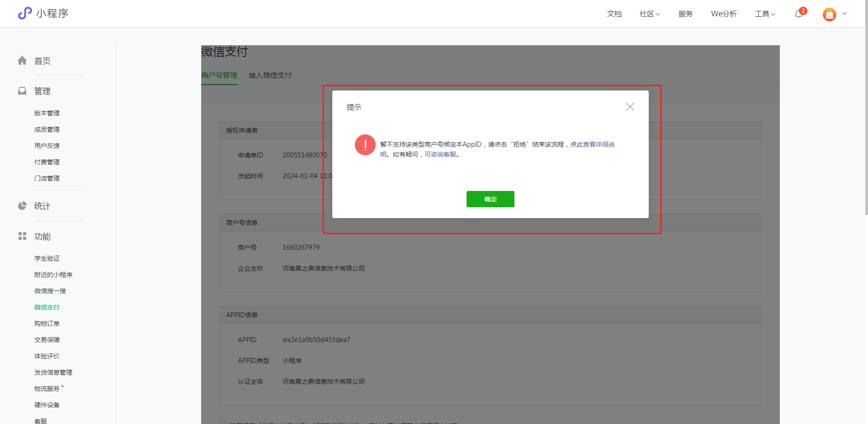Open 物流服务 in sidebar
Image resolution: width=868 pixels, height=424 pixels.
coord(47,389)
